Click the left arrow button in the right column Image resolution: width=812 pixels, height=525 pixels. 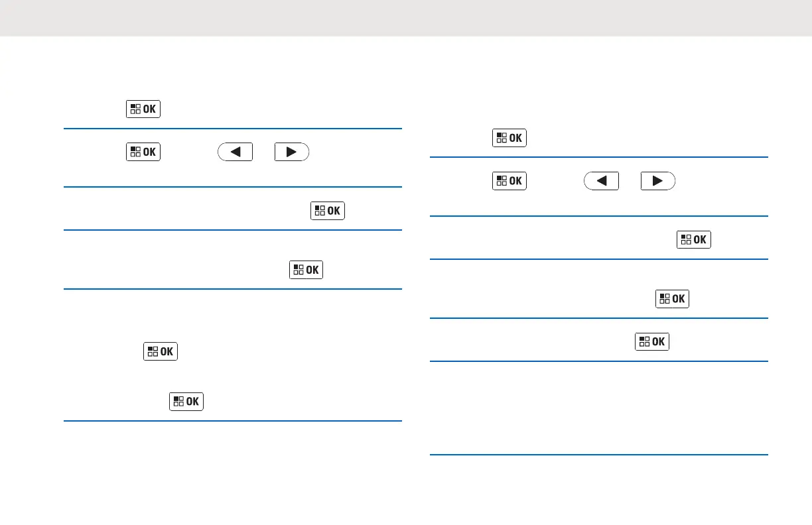click(601, 181)
